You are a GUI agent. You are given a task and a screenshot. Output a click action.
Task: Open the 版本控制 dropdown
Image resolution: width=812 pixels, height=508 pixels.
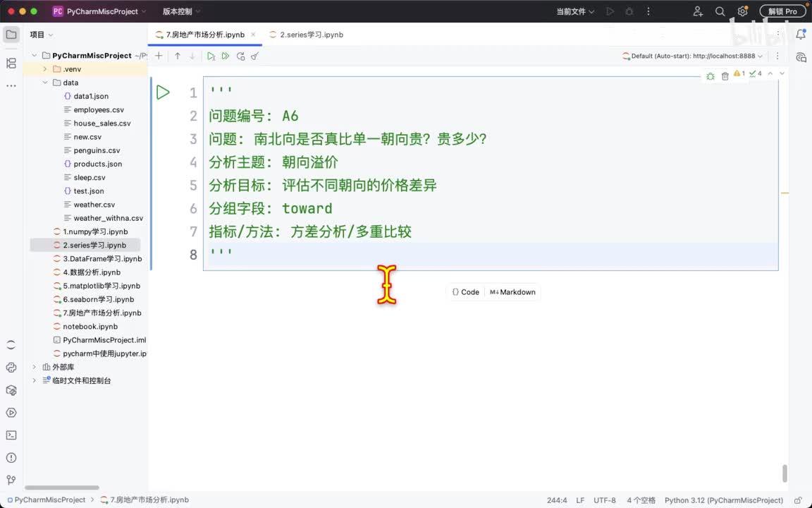(x=181, y=11)
